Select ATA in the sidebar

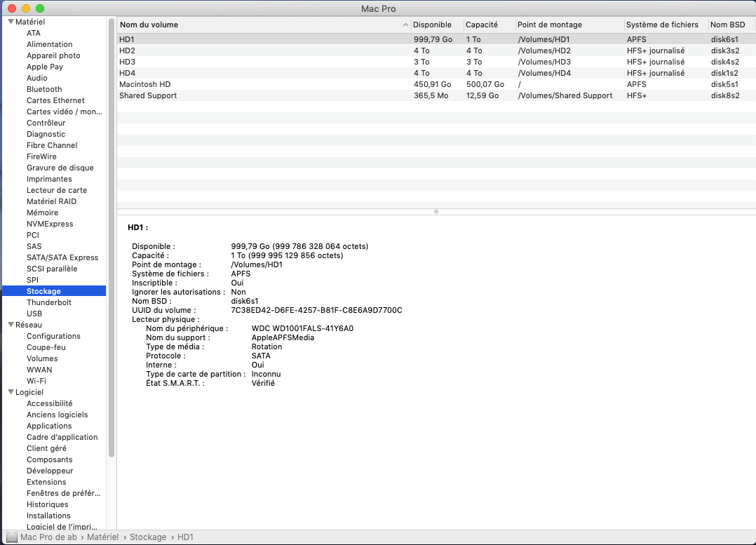pos(34,33)
